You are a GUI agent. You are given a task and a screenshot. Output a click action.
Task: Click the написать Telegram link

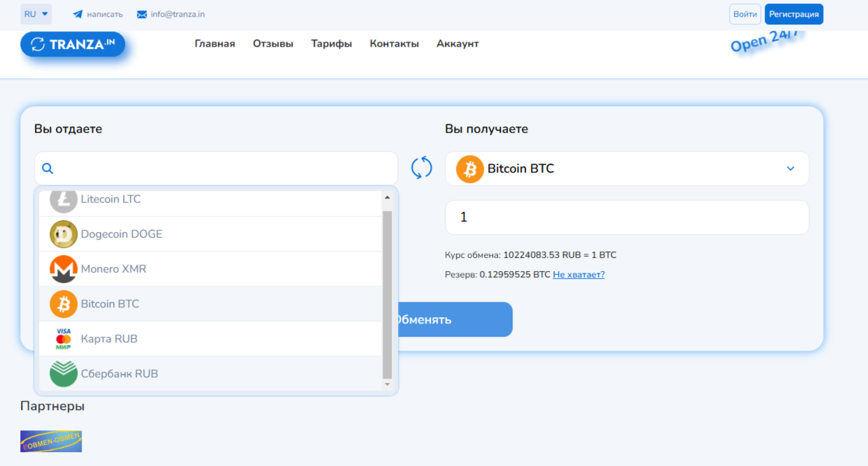105,14
